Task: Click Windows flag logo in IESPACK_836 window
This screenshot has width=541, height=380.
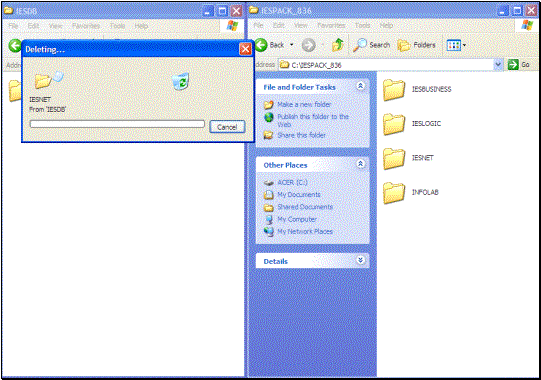Action: 527,25
